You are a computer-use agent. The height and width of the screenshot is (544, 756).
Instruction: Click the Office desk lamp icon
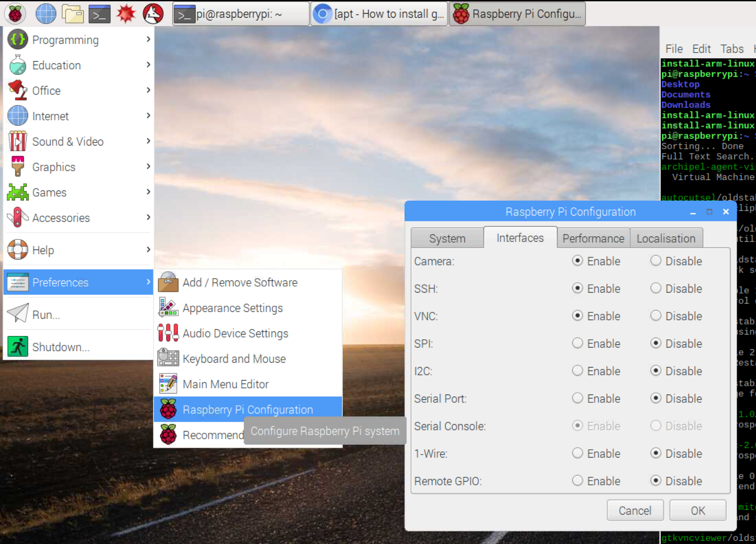click(18, 91)
